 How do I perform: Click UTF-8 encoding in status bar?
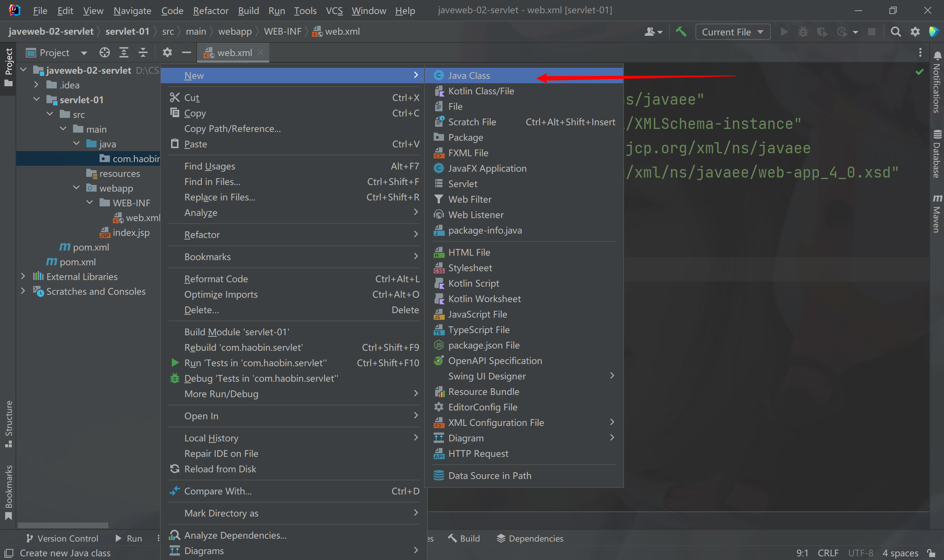[x=861, y=553]
